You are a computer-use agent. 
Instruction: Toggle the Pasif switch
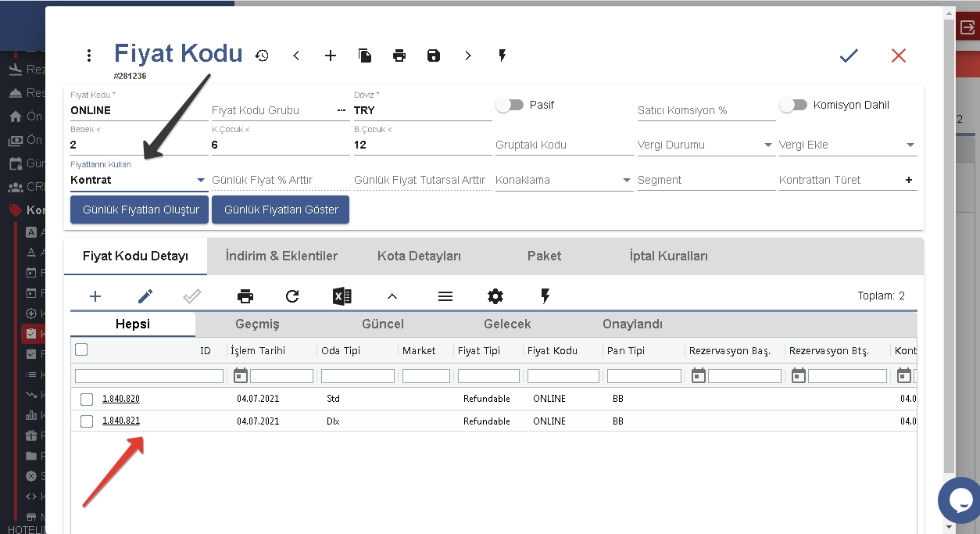[510, 105]
